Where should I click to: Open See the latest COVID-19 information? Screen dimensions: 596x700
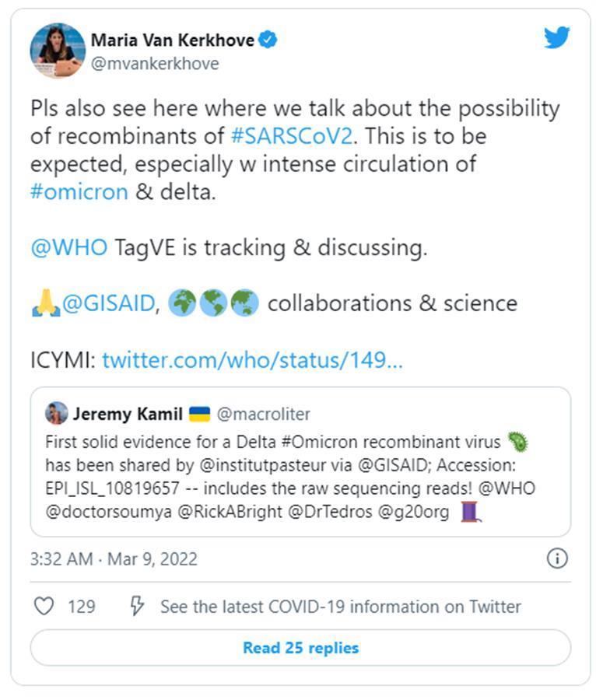pos(340,607)
